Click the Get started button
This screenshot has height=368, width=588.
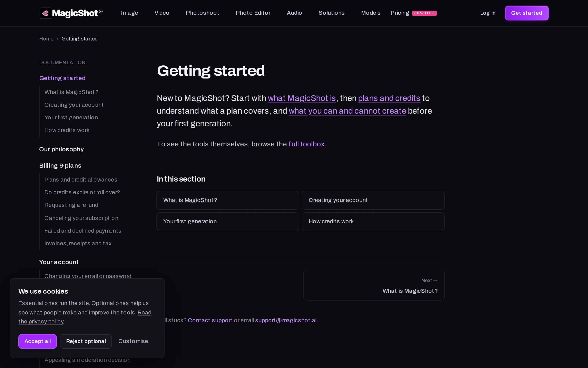[x=527, y=13]
